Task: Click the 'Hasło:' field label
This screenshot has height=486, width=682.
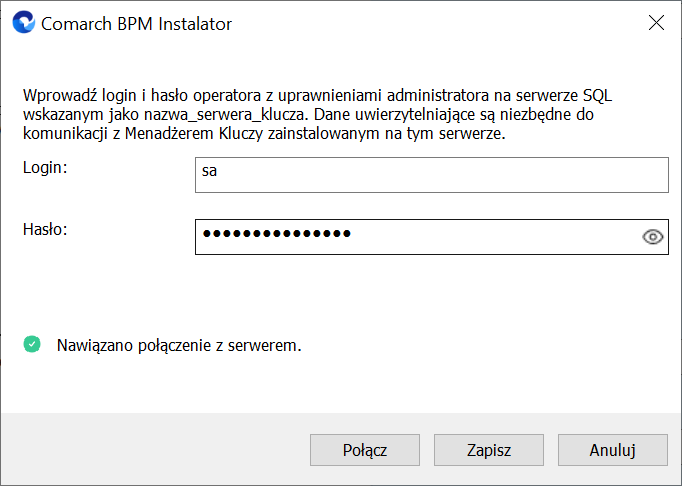Action: 45,229
